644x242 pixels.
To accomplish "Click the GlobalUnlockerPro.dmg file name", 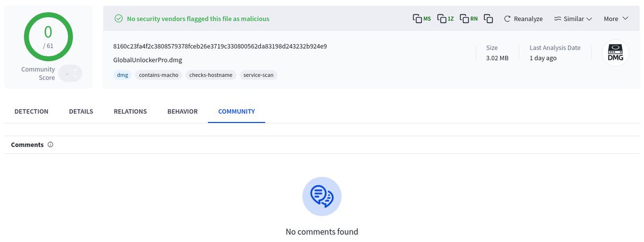I will [x=148, y=60].
